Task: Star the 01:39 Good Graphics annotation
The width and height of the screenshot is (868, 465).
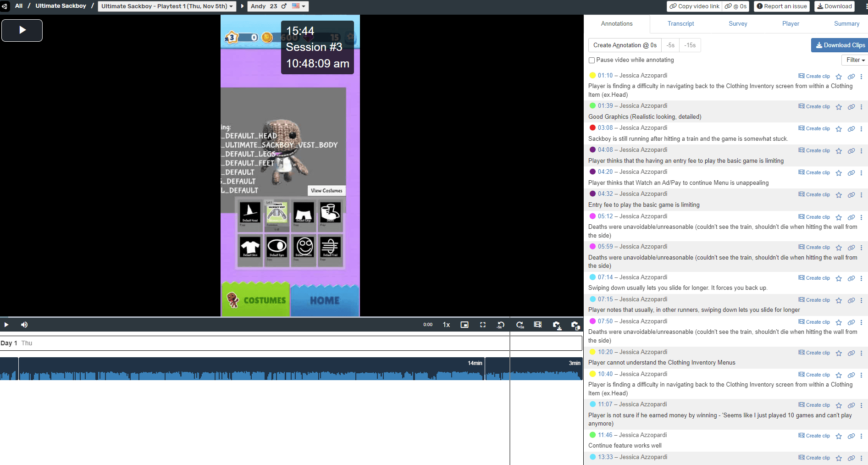Action: click(839, 107)
